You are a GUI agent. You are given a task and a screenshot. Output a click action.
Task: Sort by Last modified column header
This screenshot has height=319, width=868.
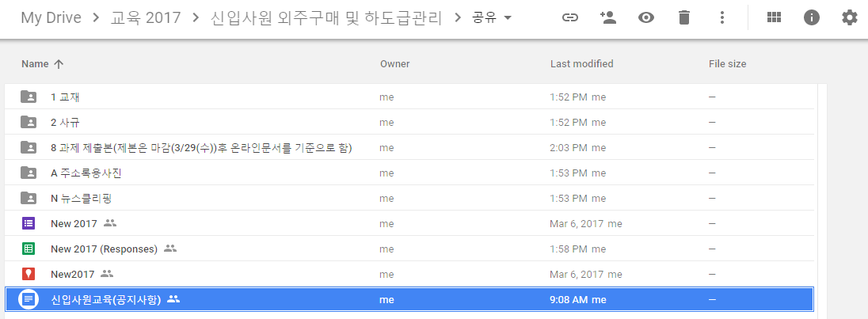coord(581,63)
